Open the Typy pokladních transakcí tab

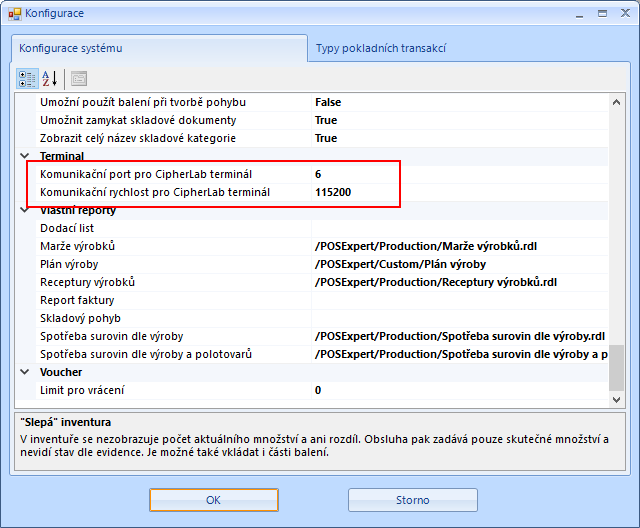[x=380, y=48]
